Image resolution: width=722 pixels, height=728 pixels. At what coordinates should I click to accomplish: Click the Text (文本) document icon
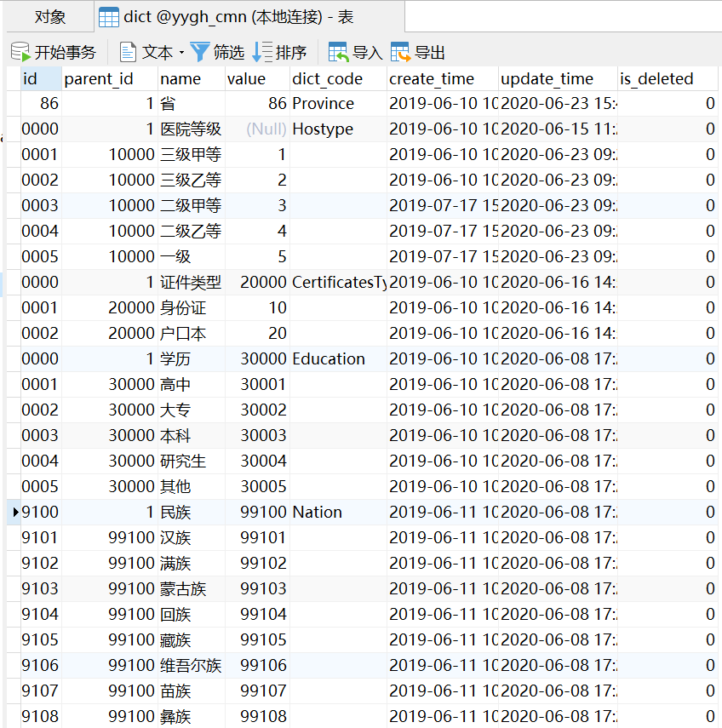pos(128,52)
